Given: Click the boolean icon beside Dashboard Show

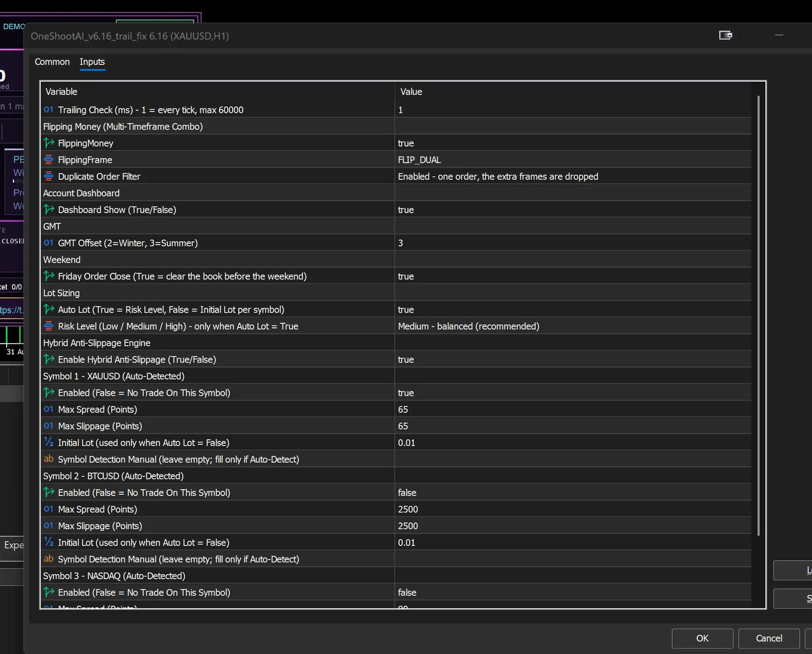Looking at the screenshot, I should tap(49, 209).
